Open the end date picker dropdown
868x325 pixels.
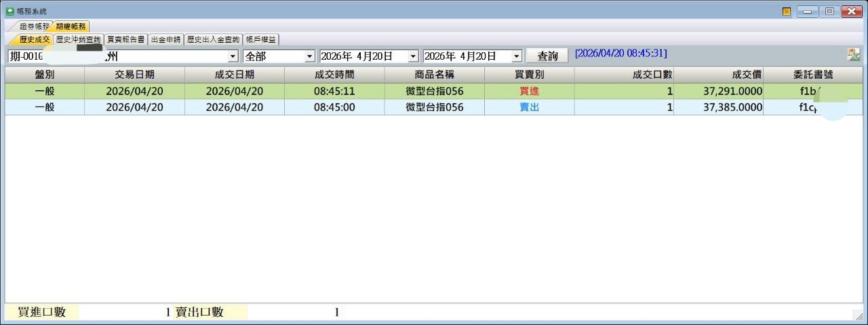517,56
